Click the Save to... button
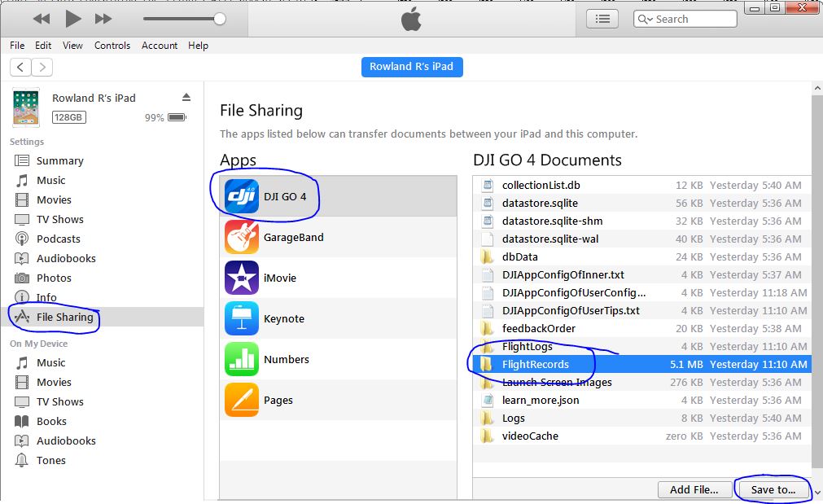Viewport: 823px width, 504px height. click(773, 489)
